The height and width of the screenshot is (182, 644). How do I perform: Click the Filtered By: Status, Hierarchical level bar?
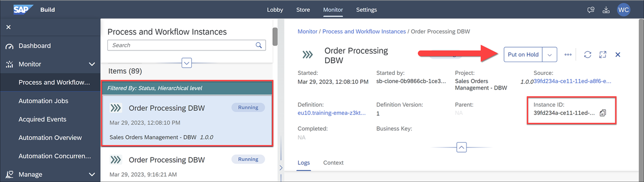coord(187,88)
